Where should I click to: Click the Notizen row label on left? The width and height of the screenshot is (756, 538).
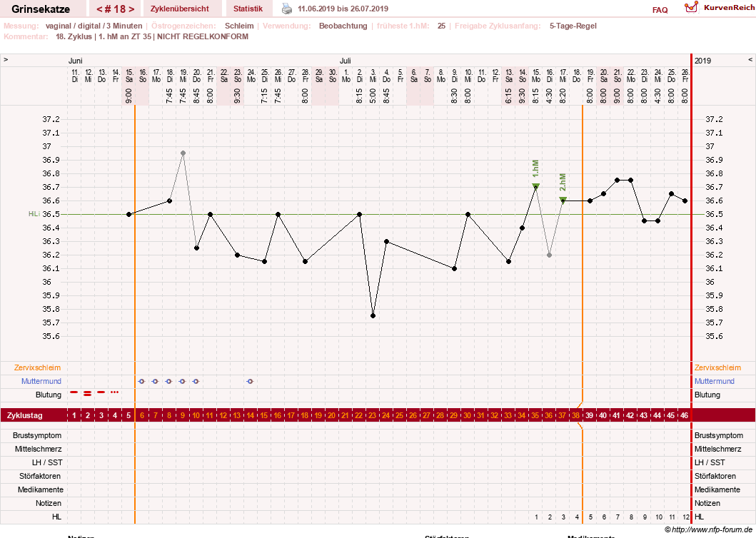49,503
